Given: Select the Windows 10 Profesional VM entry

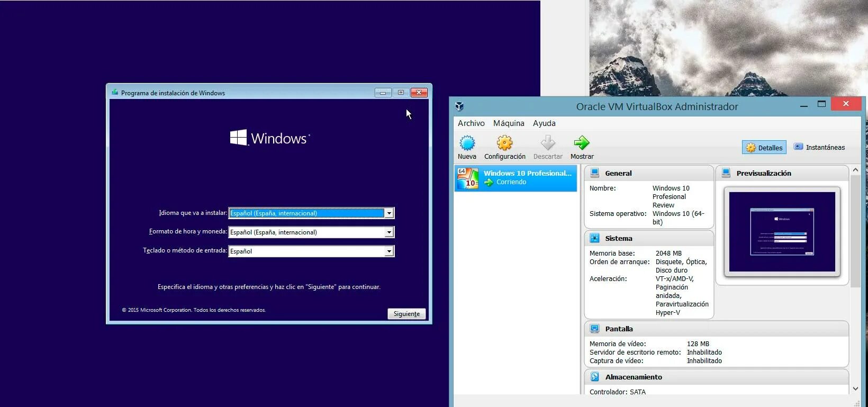Looking at the screenshot, I should (x=516, y=178).
